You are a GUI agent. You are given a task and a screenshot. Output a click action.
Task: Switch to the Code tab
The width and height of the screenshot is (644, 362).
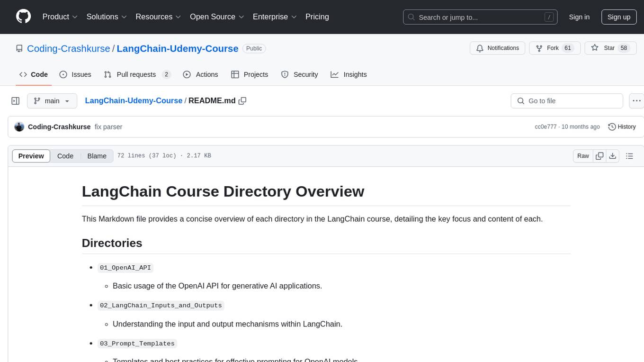pyautogui.click(x=34, y=74)
